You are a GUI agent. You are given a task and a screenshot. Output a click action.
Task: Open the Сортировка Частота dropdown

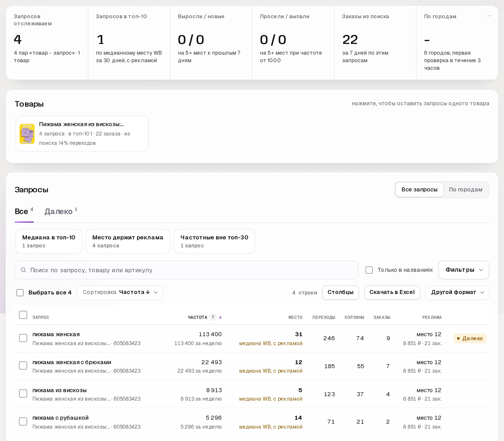click(x=120, y=292)
